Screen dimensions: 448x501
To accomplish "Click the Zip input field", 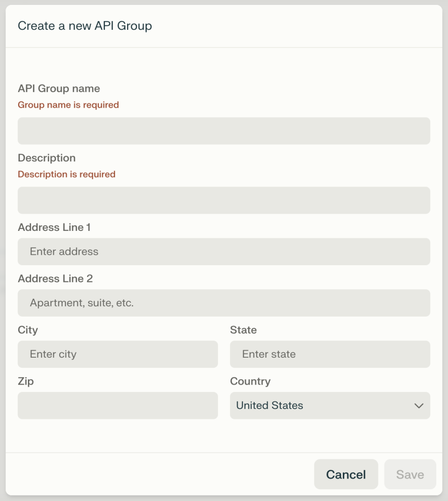I will (117, 406).
